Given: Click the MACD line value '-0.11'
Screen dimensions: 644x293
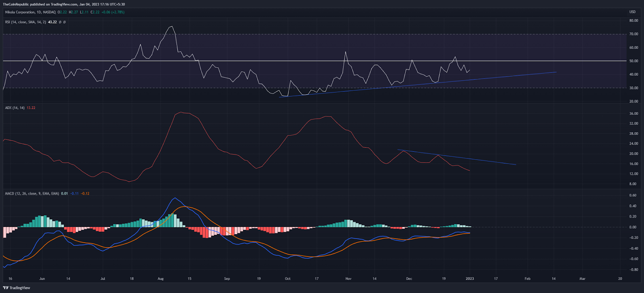Looking at the screenshot, I should click(74, 194).
